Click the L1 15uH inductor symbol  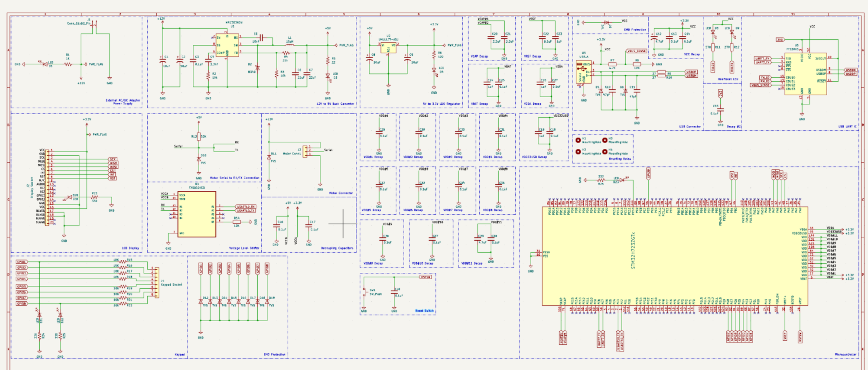[290, 45]
